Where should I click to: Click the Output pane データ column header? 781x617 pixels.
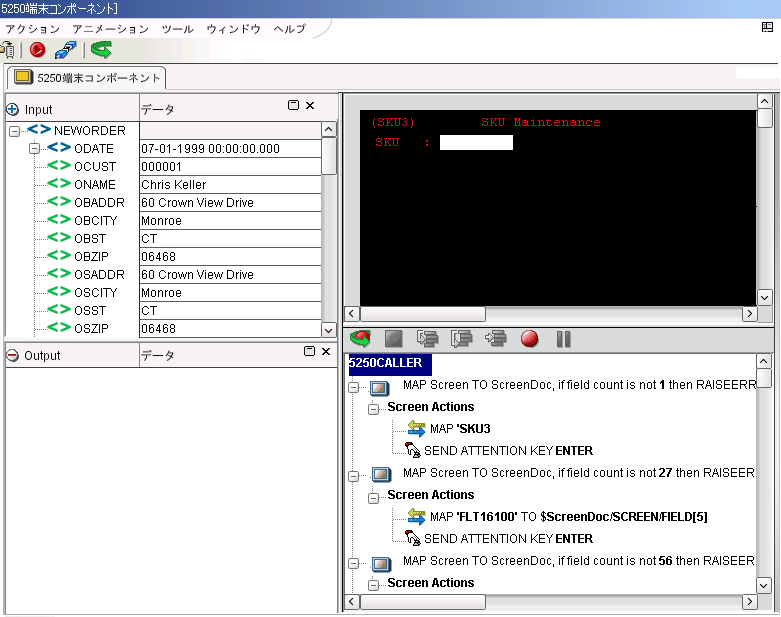click(x=157, y=355)
